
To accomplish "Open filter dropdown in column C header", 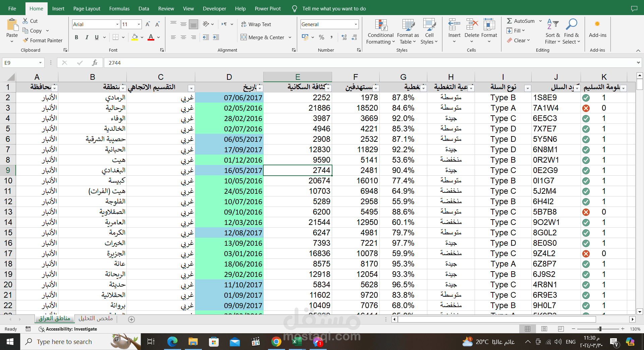I will tap(191, 88).
